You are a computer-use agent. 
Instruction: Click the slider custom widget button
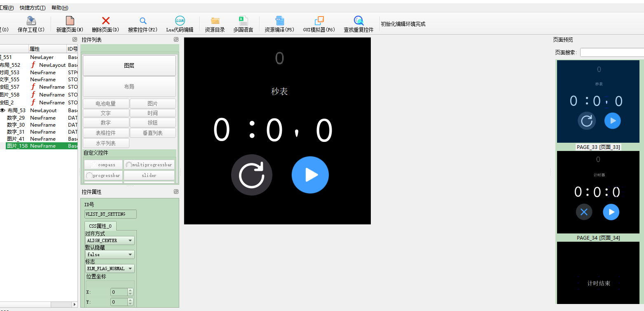(x=149, y=175)
